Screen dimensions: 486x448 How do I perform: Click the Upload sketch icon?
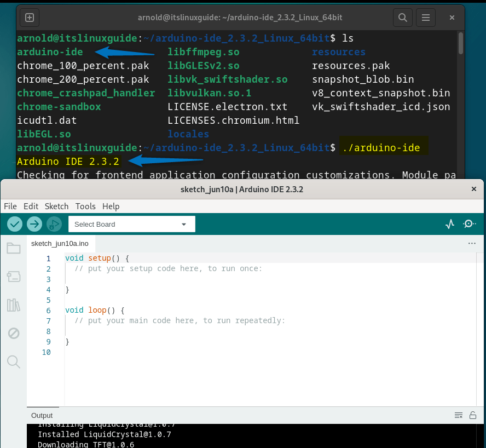(x=34, y=223)
